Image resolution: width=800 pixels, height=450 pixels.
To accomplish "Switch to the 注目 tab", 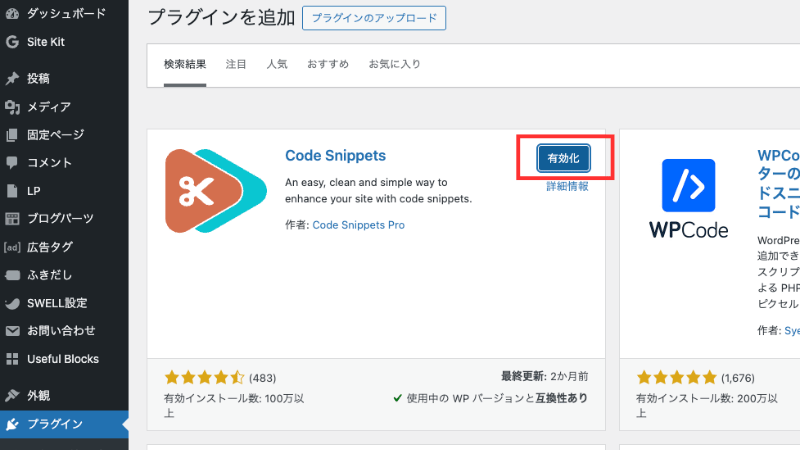I will point(236,64).
